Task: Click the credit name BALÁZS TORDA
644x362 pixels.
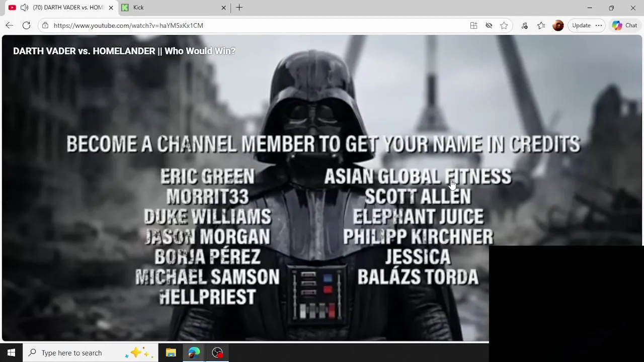Action: tap(418, 277)
